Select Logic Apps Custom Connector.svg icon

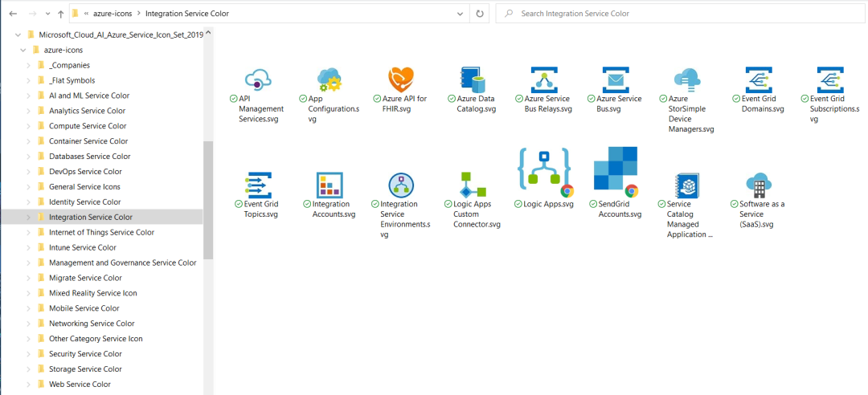click(x=473, y=185)
